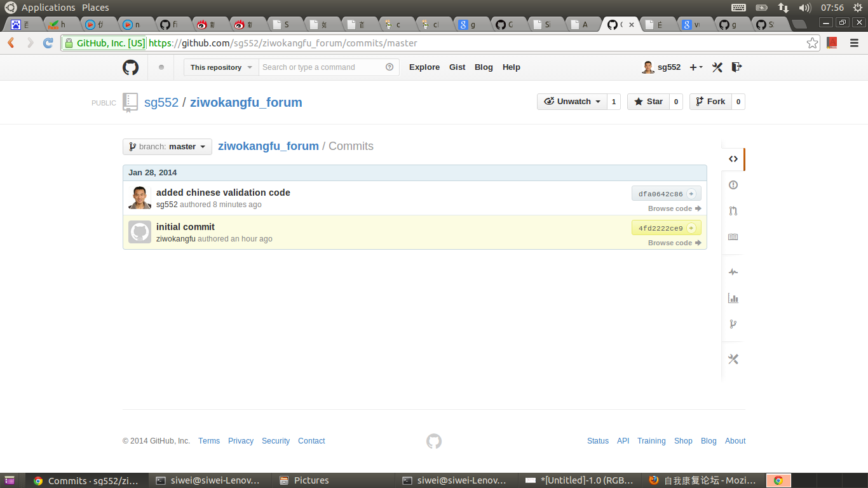Fork the repository

[x=710, y=101]
